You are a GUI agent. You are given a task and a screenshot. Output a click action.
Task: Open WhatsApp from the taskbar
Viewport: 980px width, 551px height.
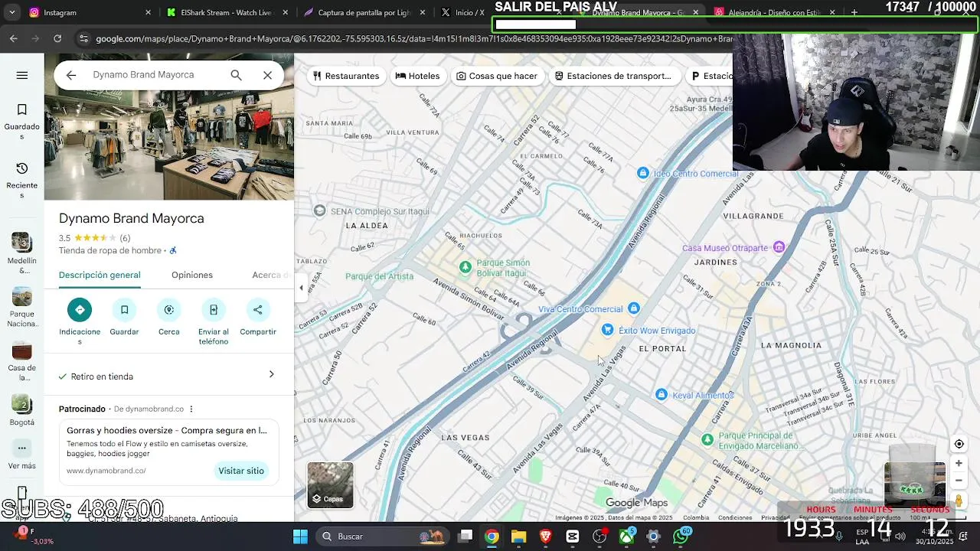click(x=681, y=536)
